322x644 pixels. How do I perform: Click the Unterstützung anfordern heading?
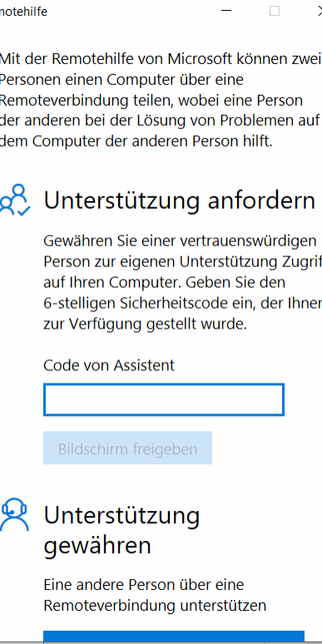180,201
